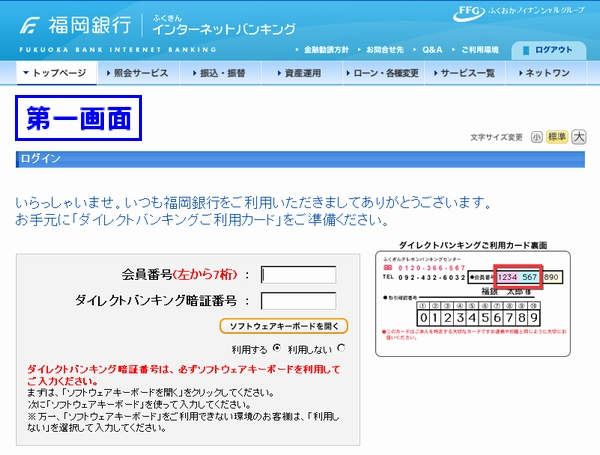Click arrow beside 資産運用
The image size is (600, 455).
point(280,73)
